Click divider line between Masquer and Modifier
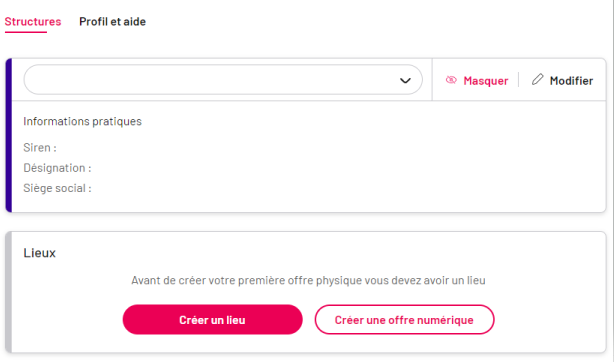Screen dimensions: 614x362 (519, 80)
